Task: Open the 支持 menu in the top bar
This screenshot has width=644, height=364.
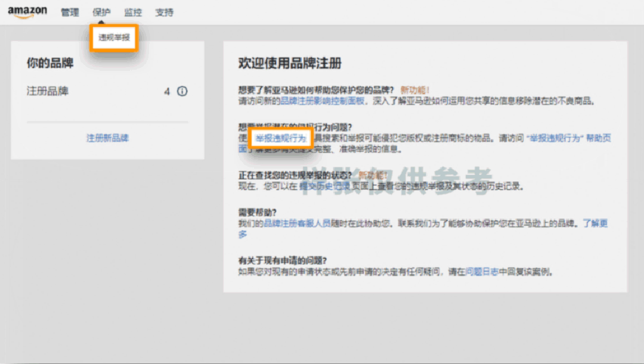Action: [164, 13]
